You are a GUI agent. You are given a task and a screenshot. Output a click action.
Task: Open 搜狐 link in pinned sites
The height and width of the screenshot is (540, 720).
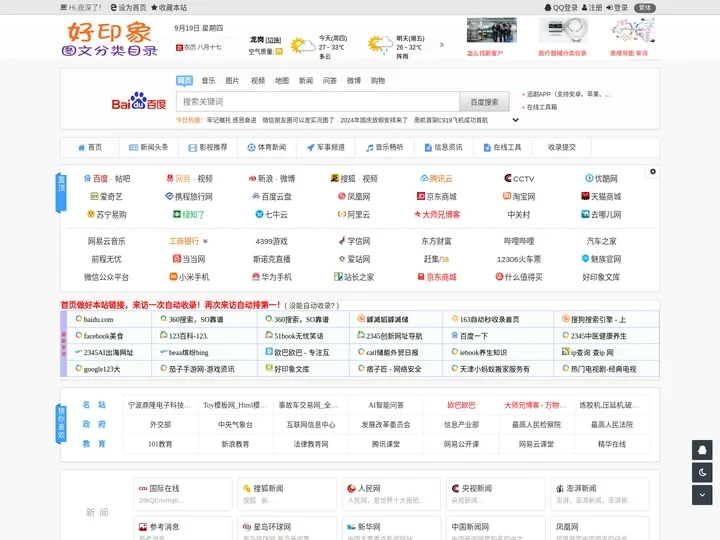click(x=348, y=179)
